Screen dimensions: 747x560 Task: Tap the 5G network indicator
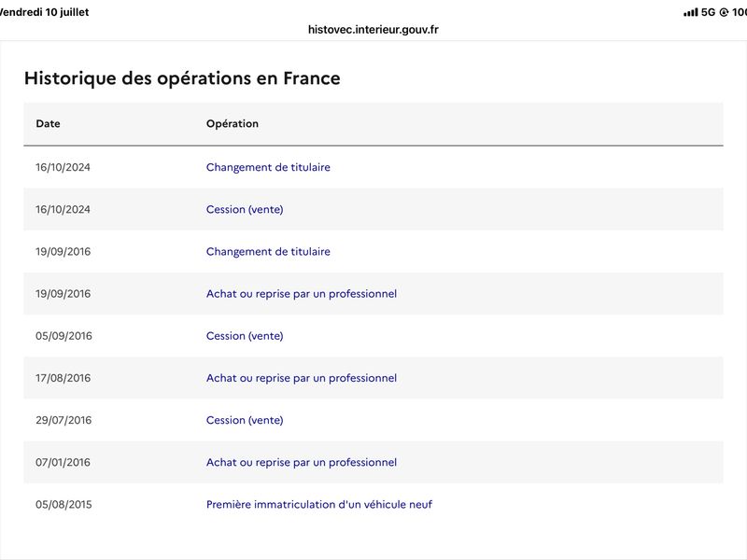(x=708, y=12)
